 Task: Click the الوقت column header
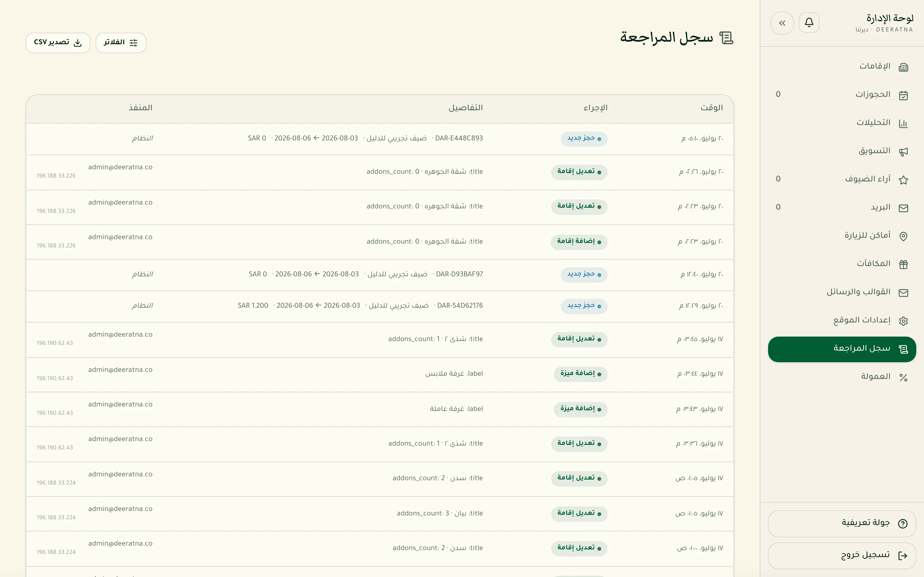click(x=711, y=108)
